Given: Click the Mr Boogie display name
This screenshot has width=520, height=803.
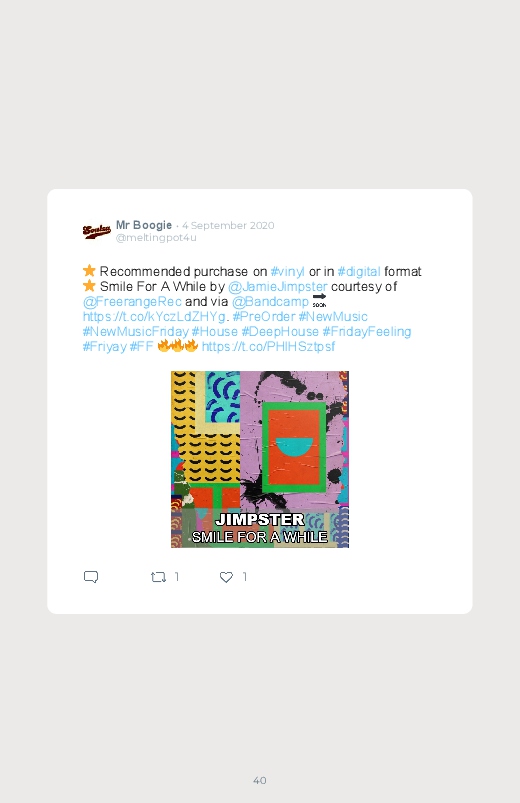Looking at the screenshot, I should (144, 225).
